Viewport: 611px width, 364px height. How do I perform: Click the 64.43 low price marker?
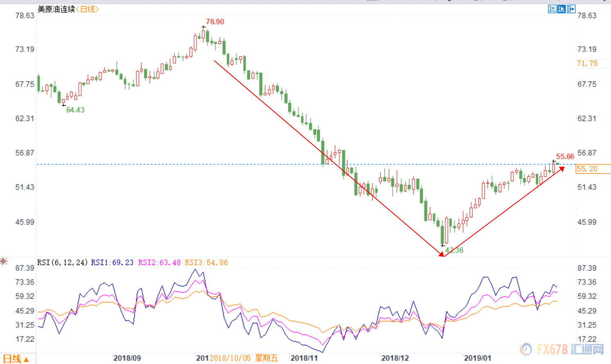[75, 110]
